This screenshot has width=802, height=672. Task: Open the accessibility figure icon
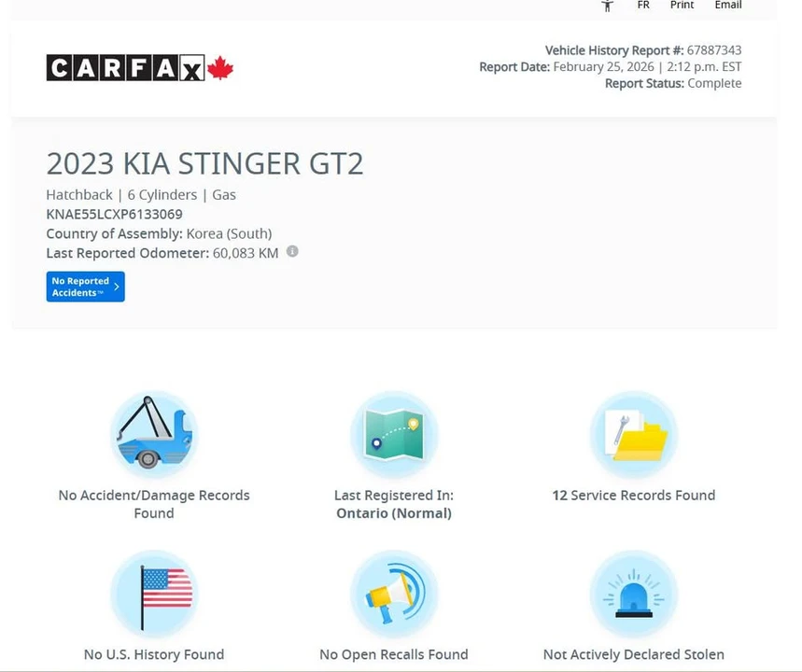point(607,6)
